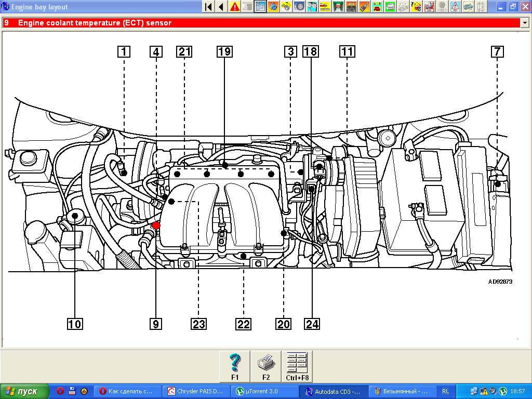Open the orange key programming icon
This screenshot has height=399, width=532.
[364, 6]
